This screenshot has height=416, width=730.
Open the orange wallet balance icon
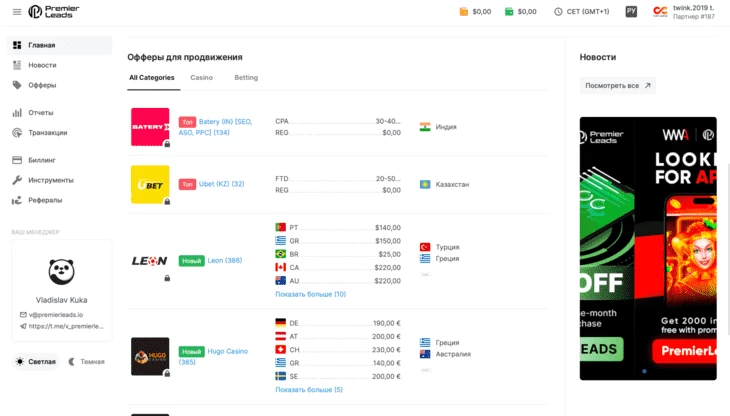(x=464, y=12)
